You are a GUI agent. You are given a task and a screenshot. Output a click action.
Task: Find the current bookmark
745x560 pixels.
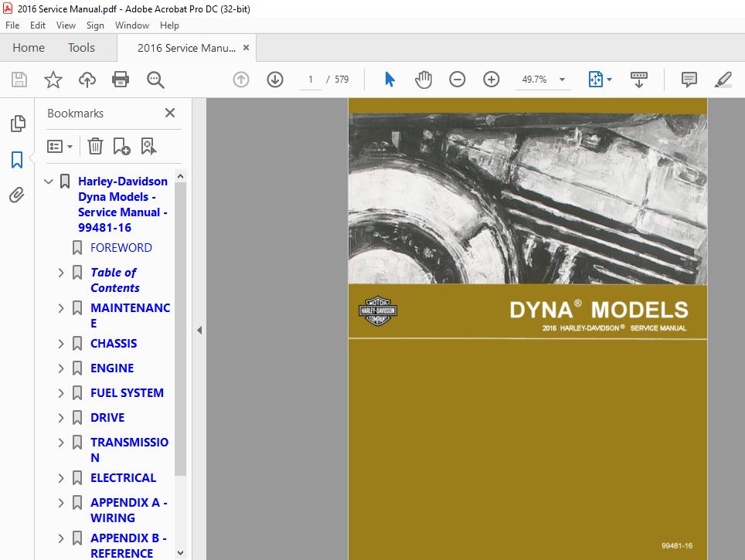point(148,146)
